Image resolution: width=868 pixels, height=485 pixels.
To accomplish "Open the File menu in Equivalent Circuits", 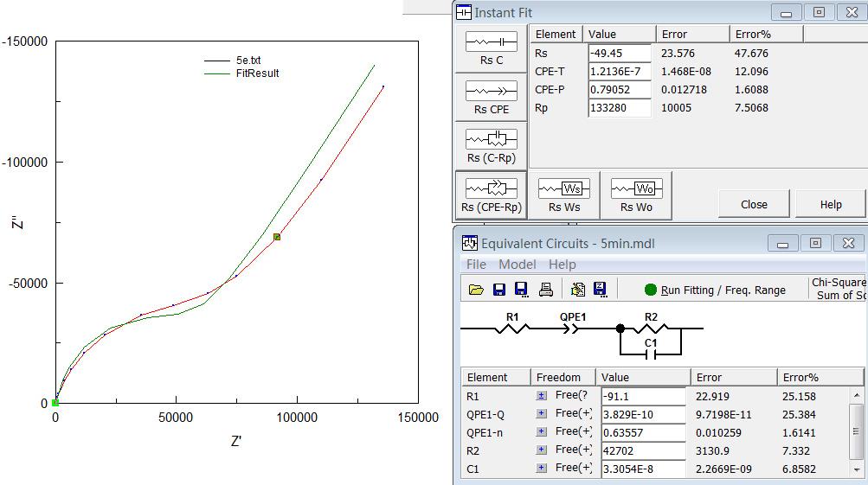I will point(476,265).
